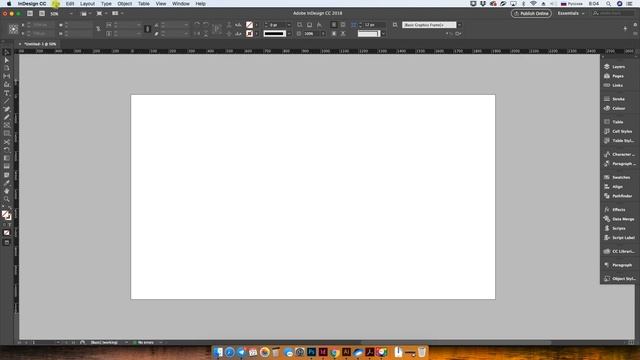The image size is (640, 360).
Task: Open the Type menu
Action: pos(106,4)
